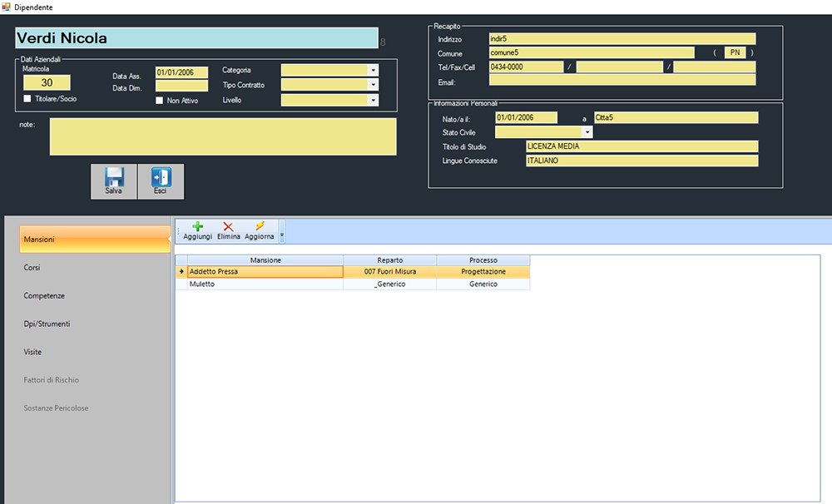Select the Sostanze Pericolose tab
Viewport: 832px width, 504px height.
click(95, 408)
